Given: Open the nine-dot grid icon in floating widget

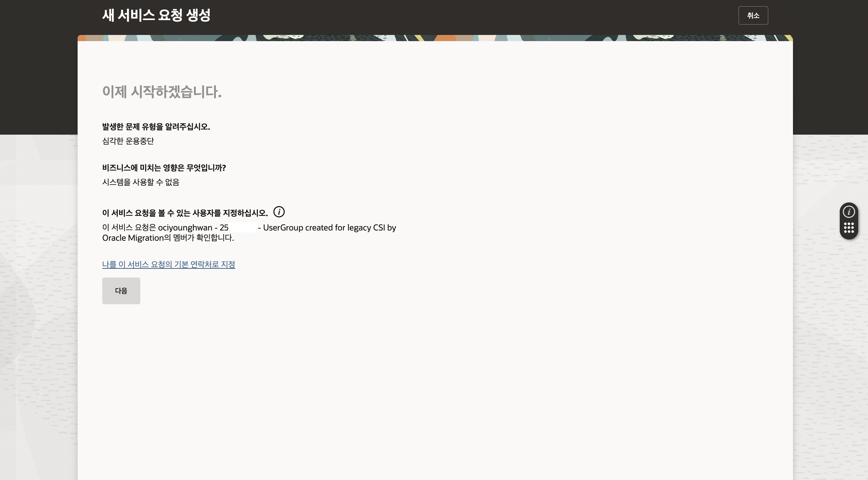Looking at the screenshot, I should 848,228.
